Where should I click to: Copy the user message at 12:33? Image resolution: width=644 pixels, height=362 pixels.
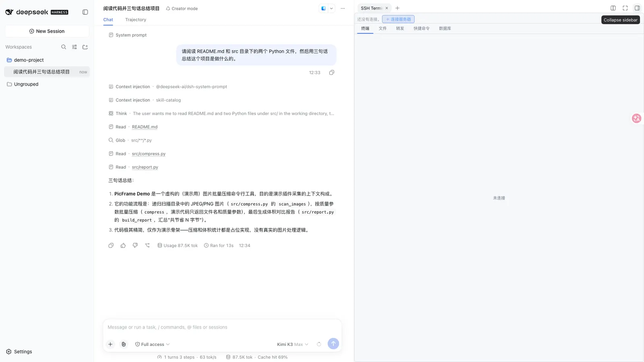(x=332, y=72)
